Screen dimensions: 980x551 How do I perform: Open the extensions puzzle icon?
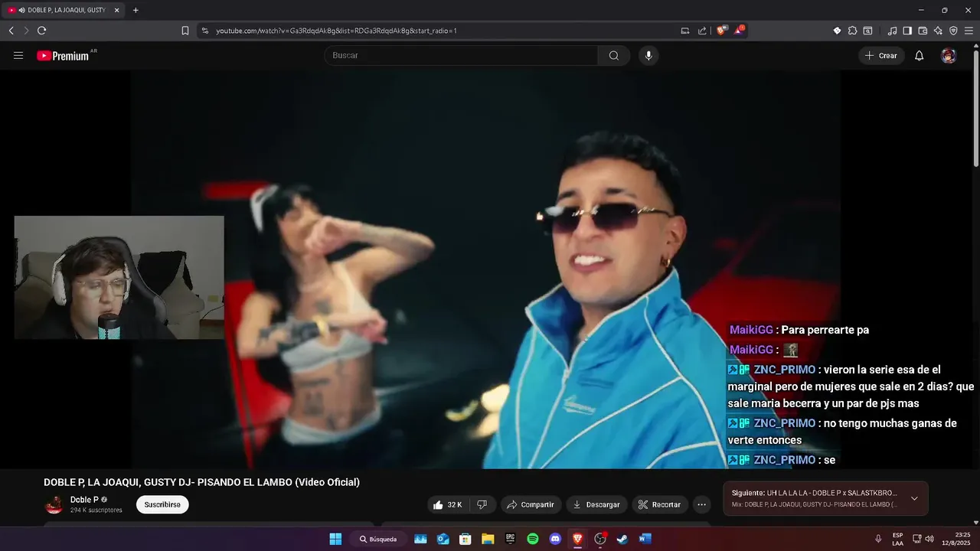[x=852, y=31]
